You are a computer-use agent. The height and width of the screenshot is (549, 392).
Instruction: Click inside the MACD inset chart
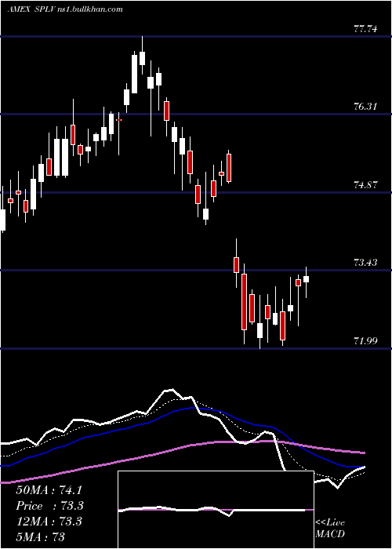(216, 510)
